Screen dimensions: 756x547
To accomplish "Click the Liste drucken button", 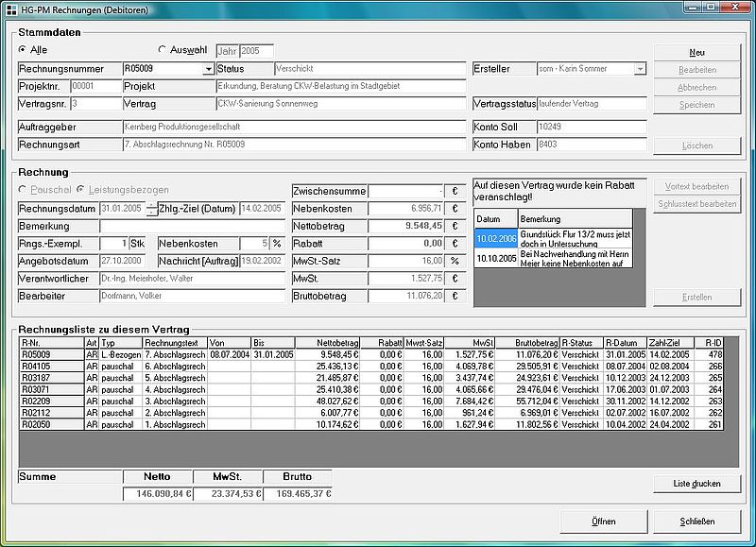I will click(x=696, y=484).
